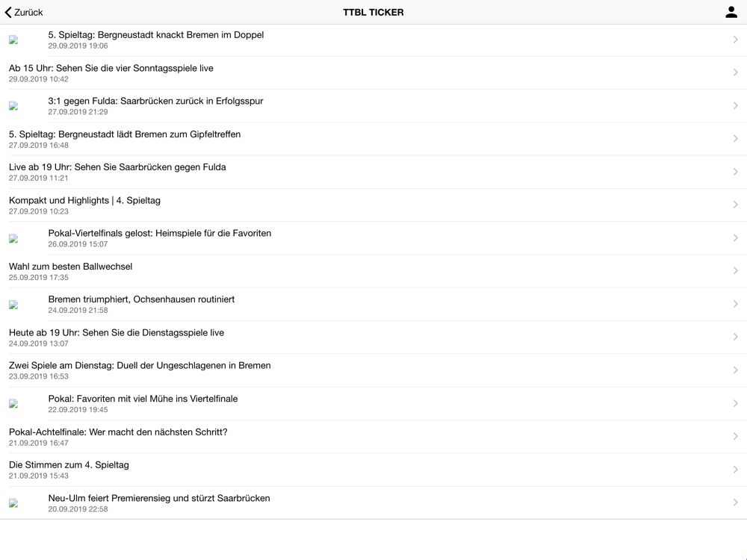The height and width of the screenshot is (560, 747).
Task: Open Zwei Spiele am Dienstag article
Action: click(x=373, y=370)
